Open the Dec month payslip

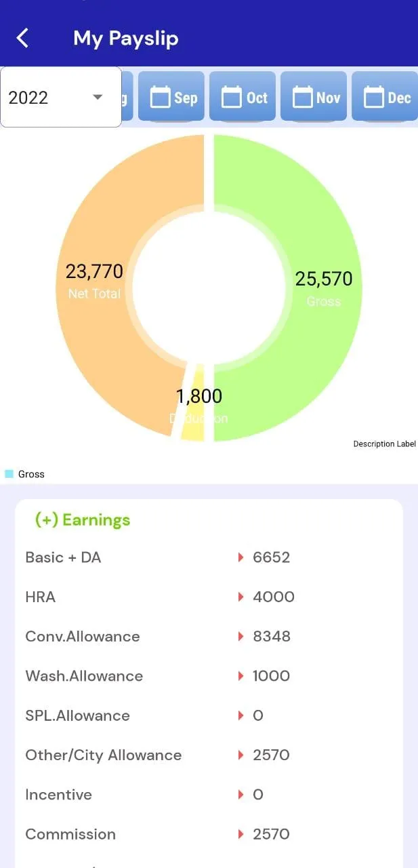pyautogui.click(x=384, y=97)
